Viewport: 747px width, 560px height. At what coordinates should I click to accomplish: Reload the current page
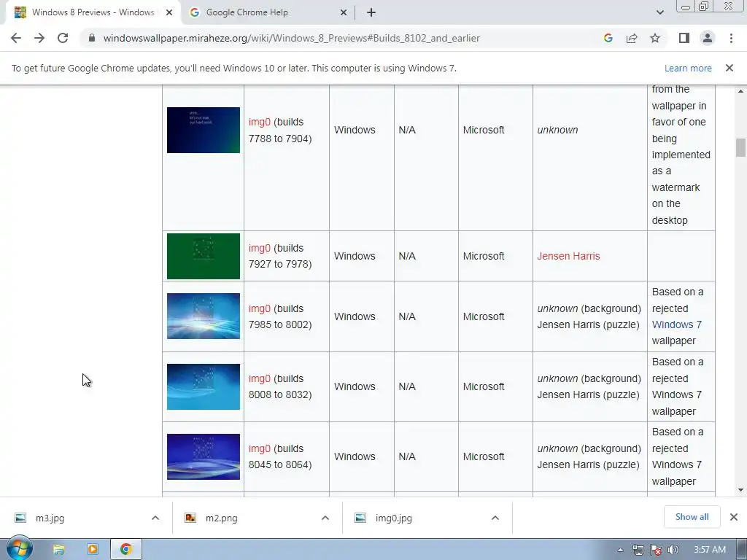pyautogui.click(x=63, y=38)
